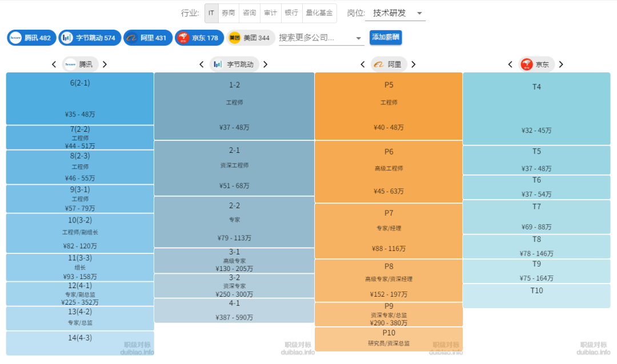
Task: Toggle the 美团 344 company chip
Action: pyautogui.click(x=251, y=38)
